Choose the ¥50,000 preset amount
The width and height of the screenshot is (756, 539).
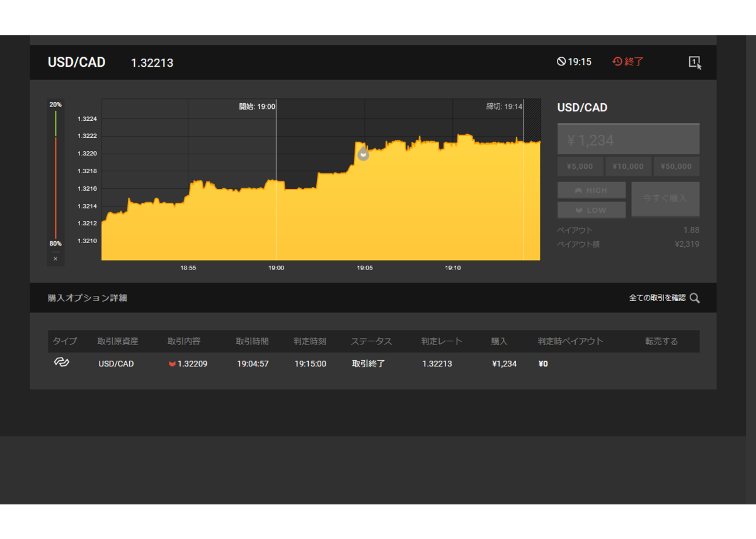click(x=677, y=166)
